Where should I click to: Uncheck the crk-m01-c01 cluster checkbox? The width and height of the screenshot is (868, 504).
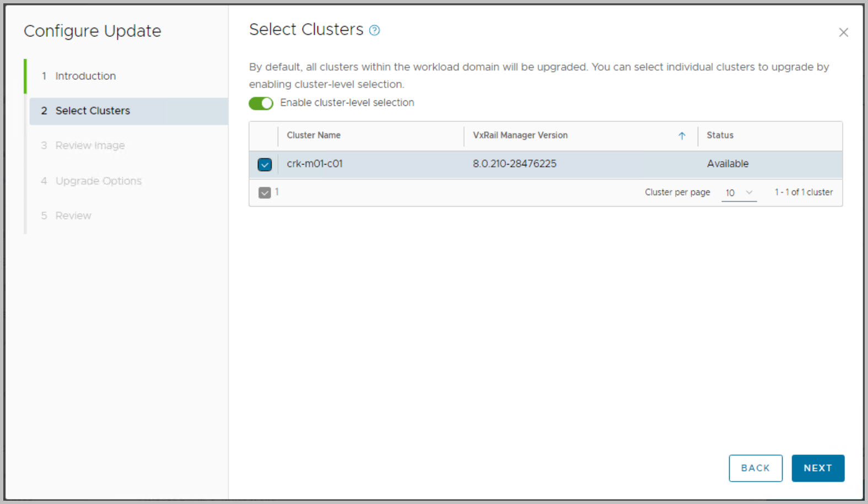coord(265,164)
